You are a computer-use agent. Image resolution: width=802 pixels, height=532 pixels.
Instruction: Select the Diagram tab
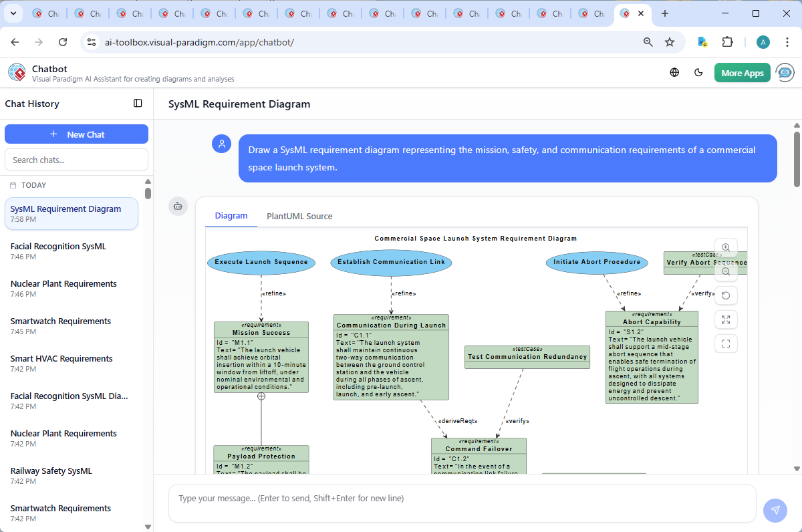[x=231, y=216]
